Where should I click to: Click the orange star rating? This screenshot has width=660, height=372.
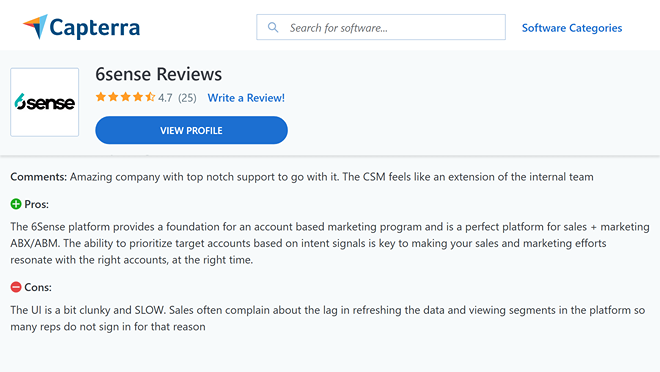pos(125,97)
